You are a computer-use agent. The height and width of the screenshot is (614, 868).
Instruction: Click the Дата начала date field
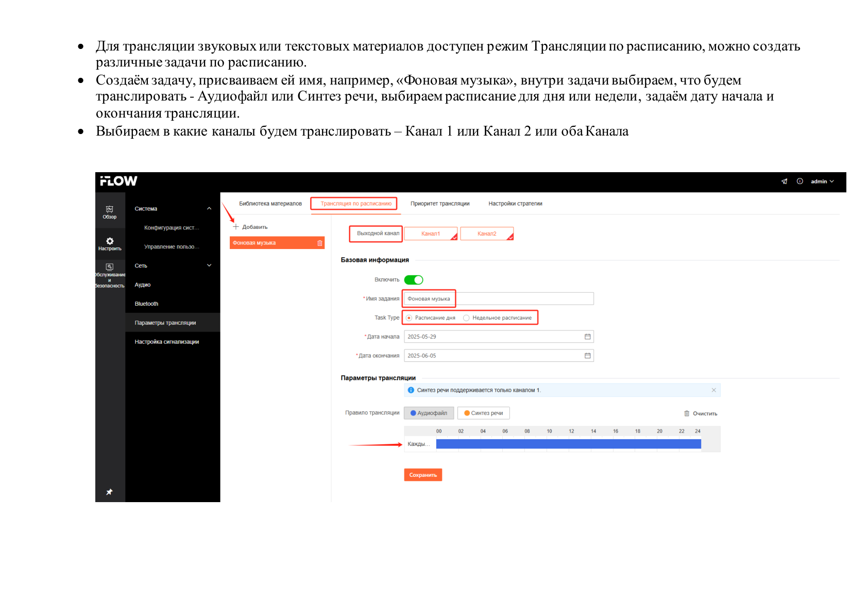click(499, 337)
